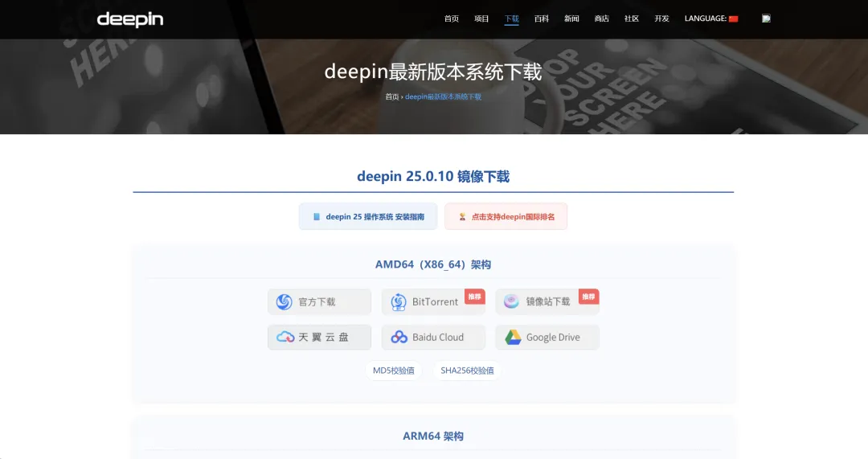Click the trophy icon in 国际排名 button
The height and width of the screenshot is (459, 868).
pos(462,216)
